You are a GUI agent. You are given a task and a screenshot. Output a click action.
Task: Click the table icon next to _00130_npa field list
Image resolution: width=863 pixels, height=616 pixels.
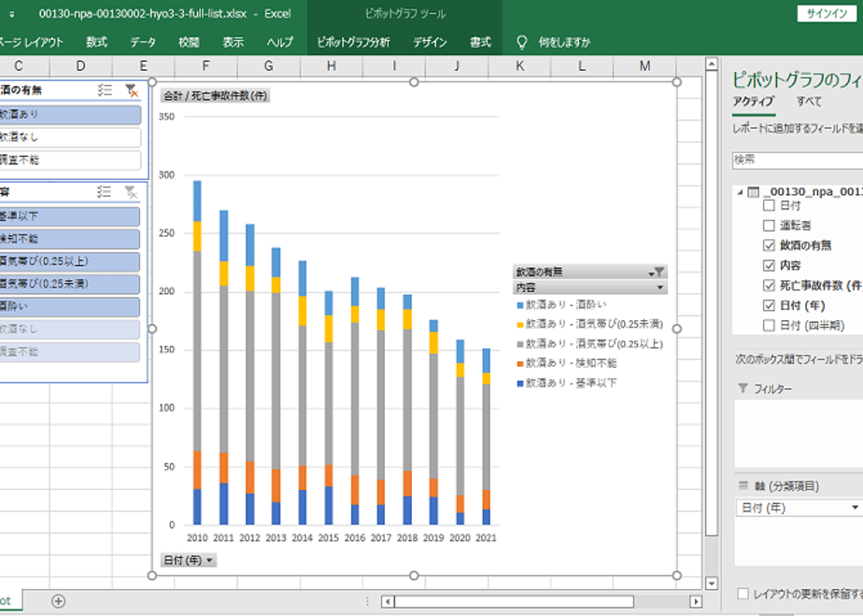click(x=753, y=192)
